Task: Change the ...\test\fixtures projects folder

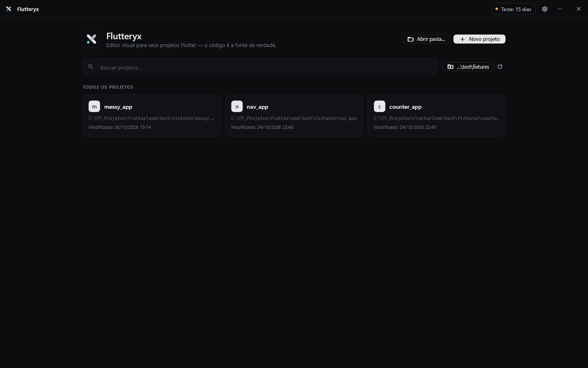Action: 468,67
